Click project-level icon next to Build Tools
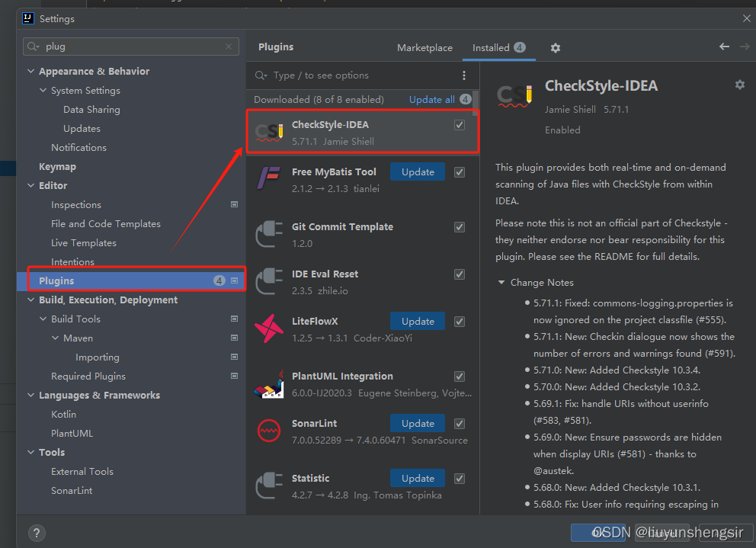The width and height of the screenshot is (756, 548). tap(234, 319)
